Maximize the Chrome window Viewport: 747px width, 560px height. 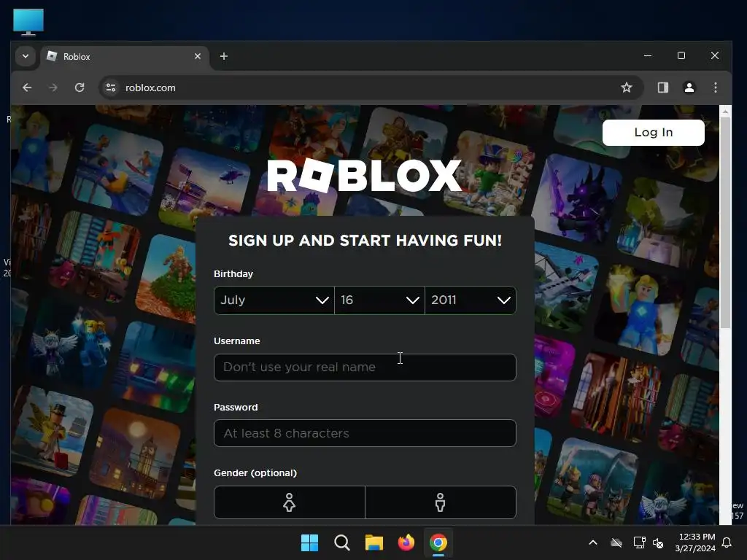tap(681, 55)
